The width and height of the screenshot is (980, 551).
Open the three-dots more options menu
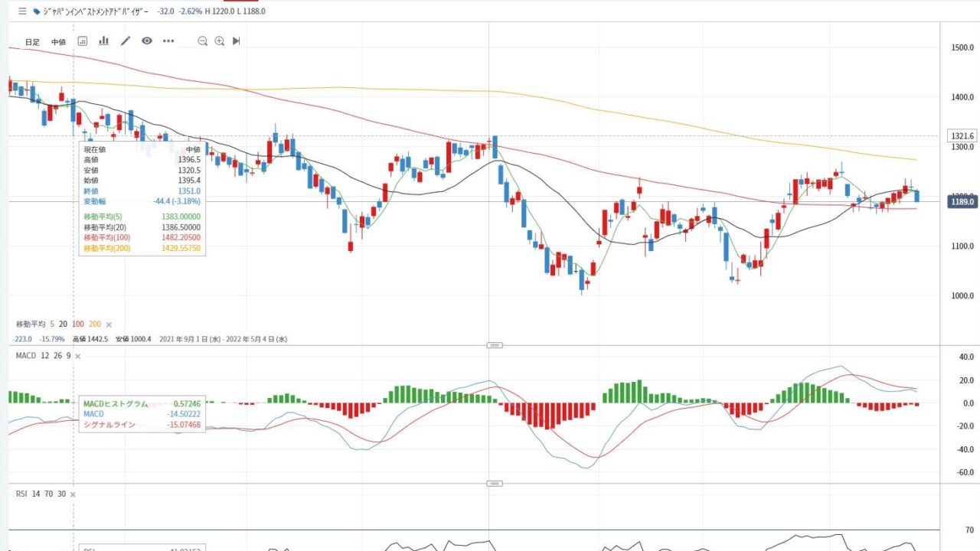168,41
